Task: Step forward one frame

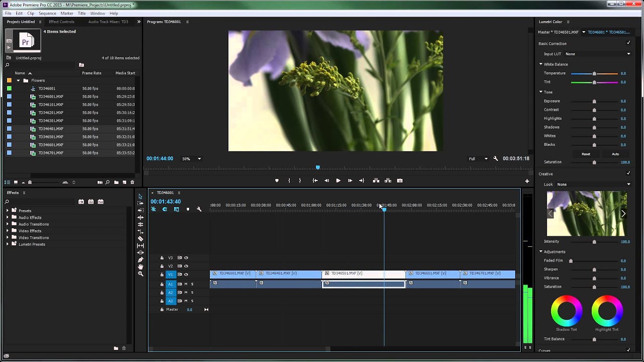Action: tap(350, 180)
